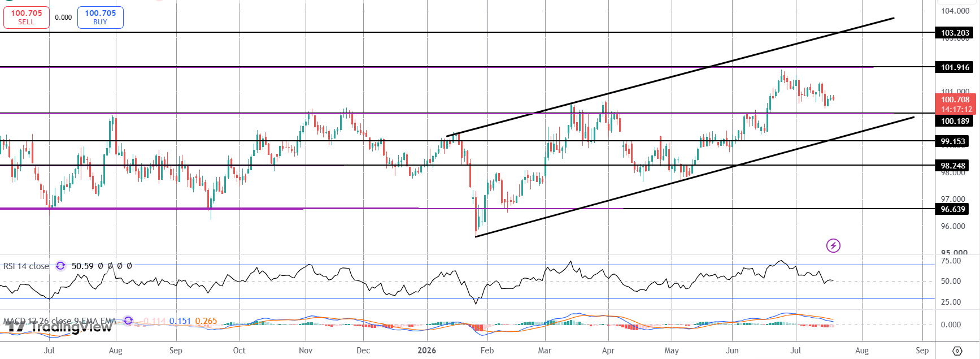Open chart settings gear icon
This screenshot has width=980, height=359.
click(x=957, y=351)
